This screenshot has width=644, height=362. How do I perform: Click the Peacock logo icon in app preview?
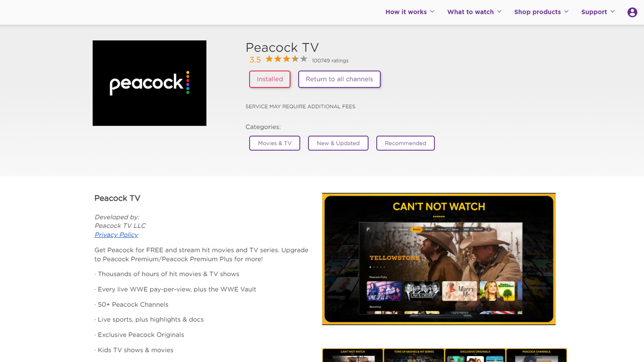pos(369,229)
